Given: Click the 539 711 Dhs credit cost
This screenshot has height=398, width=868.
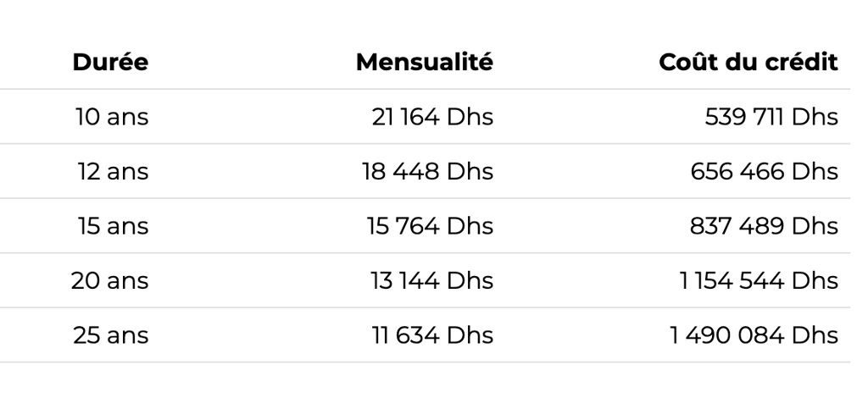Looking at the screenshot, I should (x=771, y=117).
